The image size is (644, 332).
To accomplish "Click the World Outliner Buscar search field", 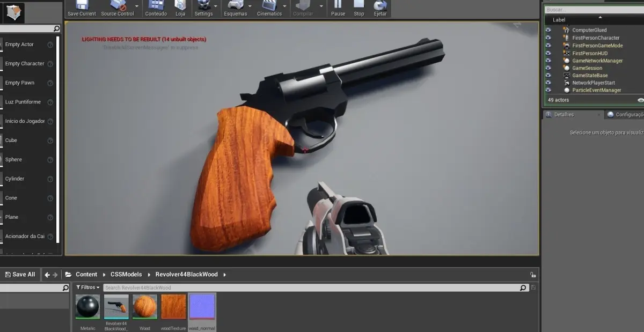I will [x=594, y=10].
